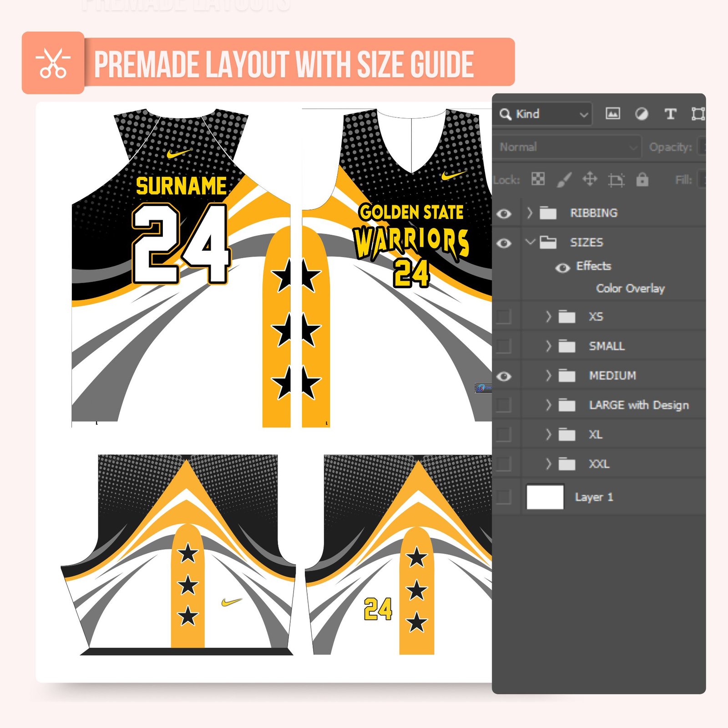Screen dimensions: 728x728
Task: Select the RIBBING layer name
Action: [x=594, y=213]
